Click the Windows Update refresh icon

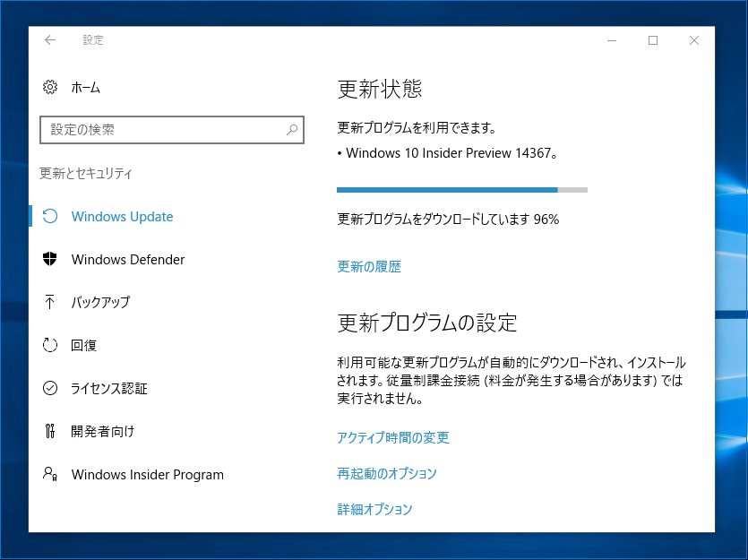50,216
